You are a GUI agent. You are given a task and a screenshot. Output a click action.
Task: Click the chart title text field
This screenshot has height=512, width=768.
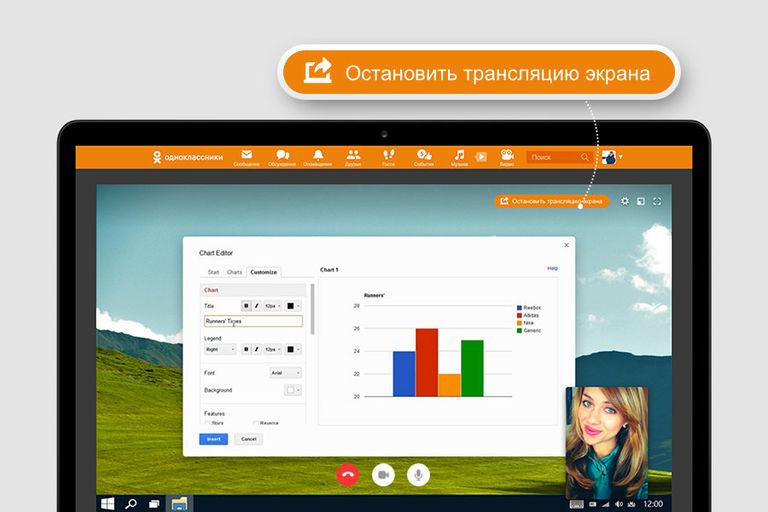(x=253, y=321)
